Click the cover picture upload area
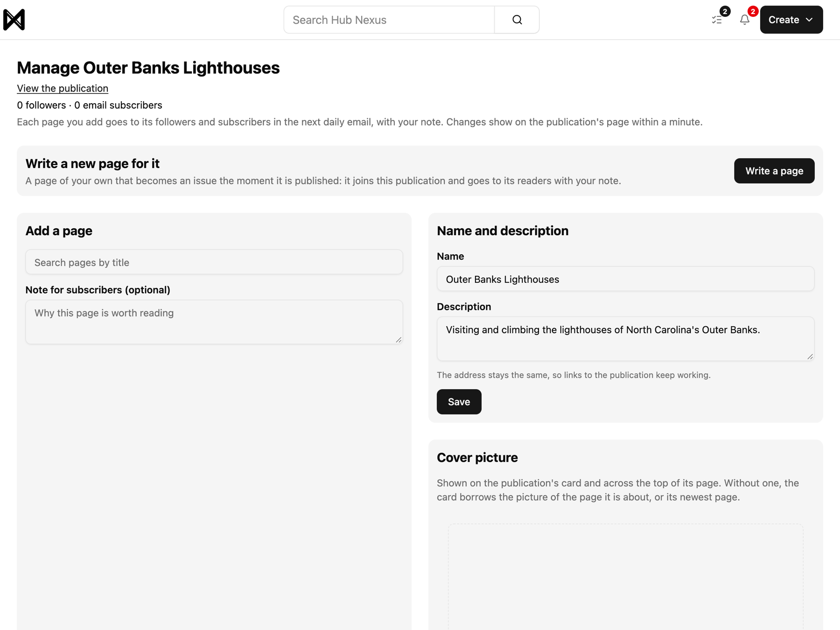840x630 pixels. point(625,577)
